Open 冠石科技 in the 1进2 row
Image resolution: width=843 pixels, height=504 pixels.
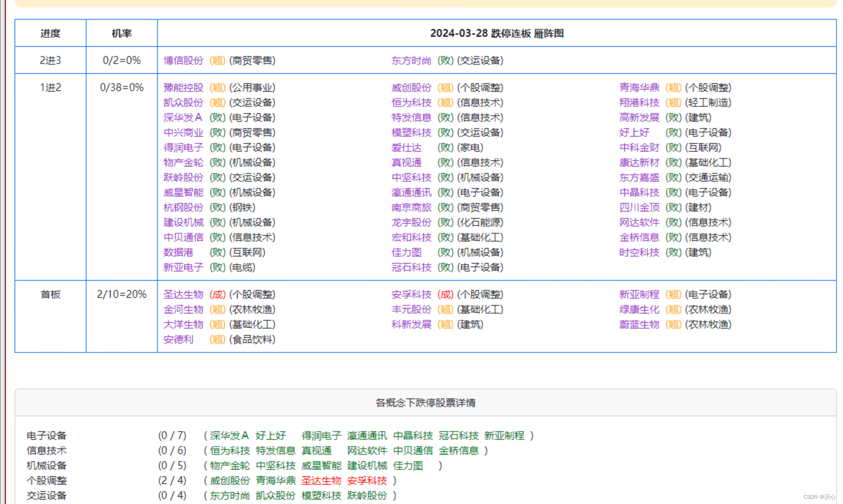(411, 267)
